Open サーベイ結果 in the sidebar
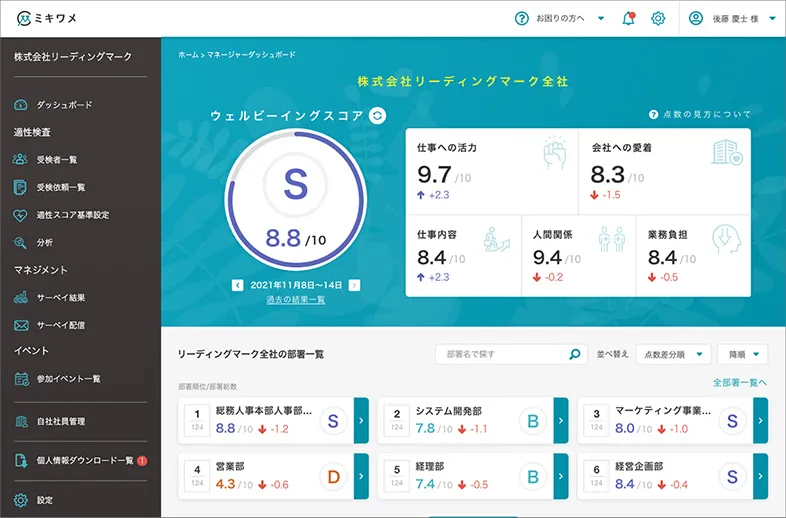The height and width of the screenshot is (518, 786). pos(61,298)
